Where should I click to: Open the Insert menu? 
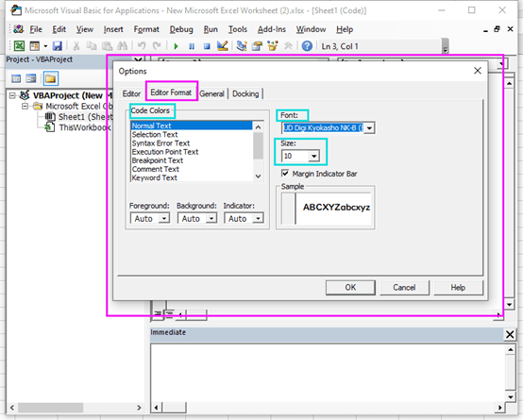point(113,29)
